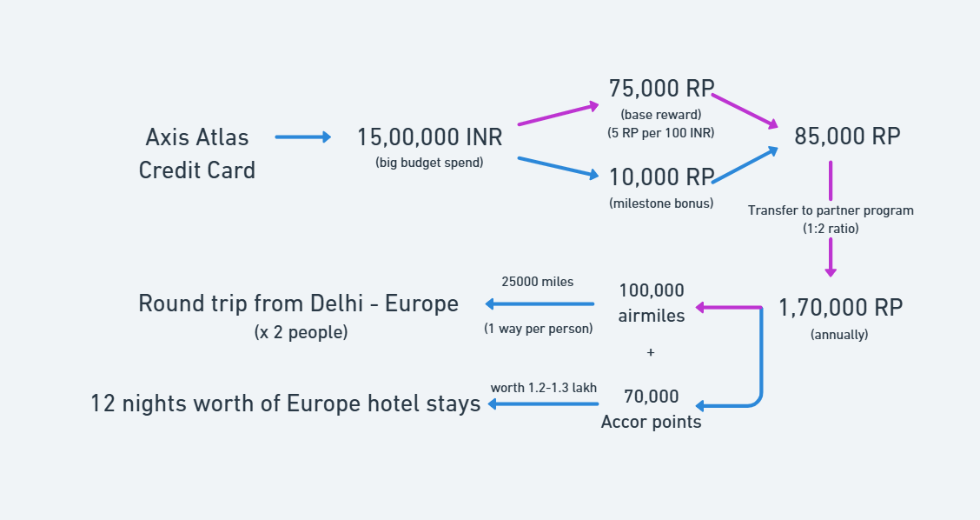Viewport: 980px width, 520px height.
Task: Select the 15,00,000 INR text
Action: pyautogui.click(x=429, y=137)
